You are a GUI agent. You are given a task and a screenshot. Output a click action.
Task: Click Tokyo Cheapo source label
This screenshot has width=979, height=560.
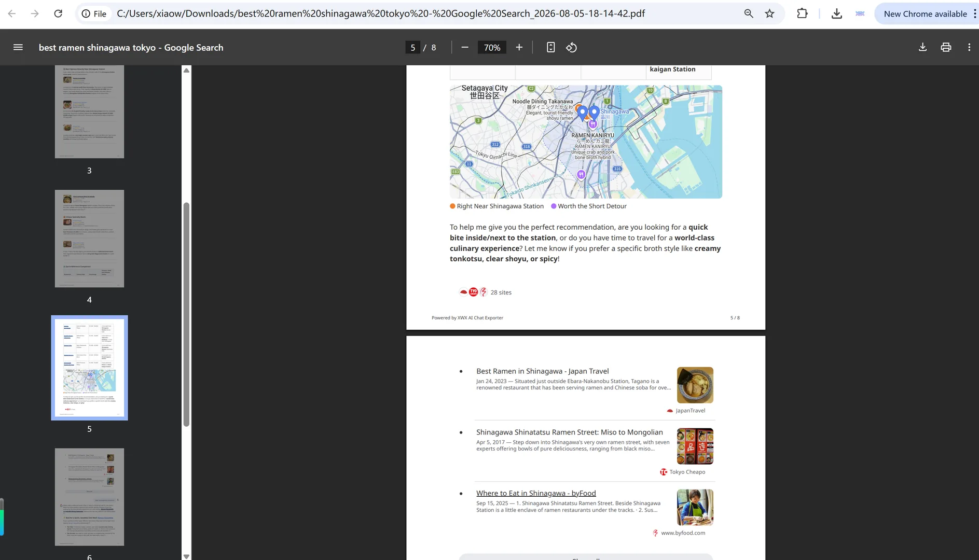[x=682, y=472]
